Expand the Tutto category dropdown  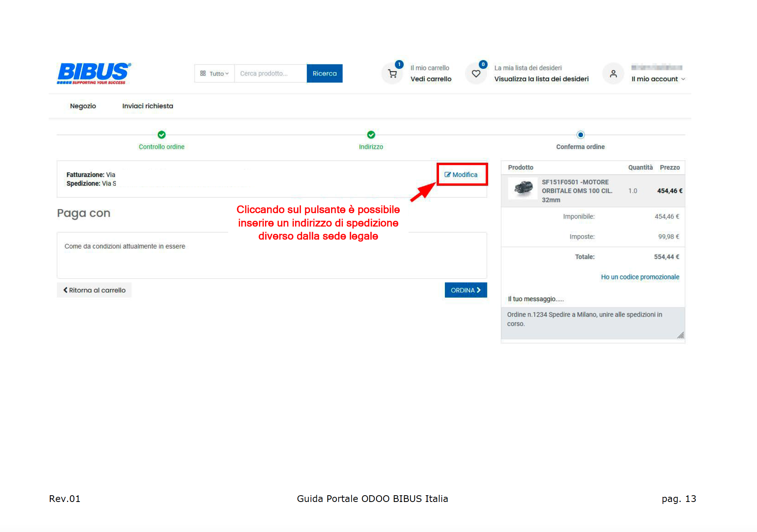coord(214,74)
